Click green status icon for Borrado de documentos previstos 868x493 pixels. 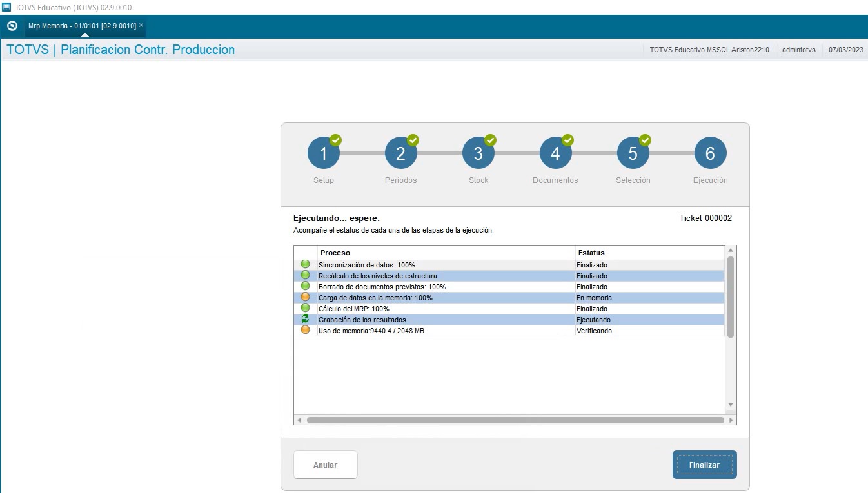point(305,286)
